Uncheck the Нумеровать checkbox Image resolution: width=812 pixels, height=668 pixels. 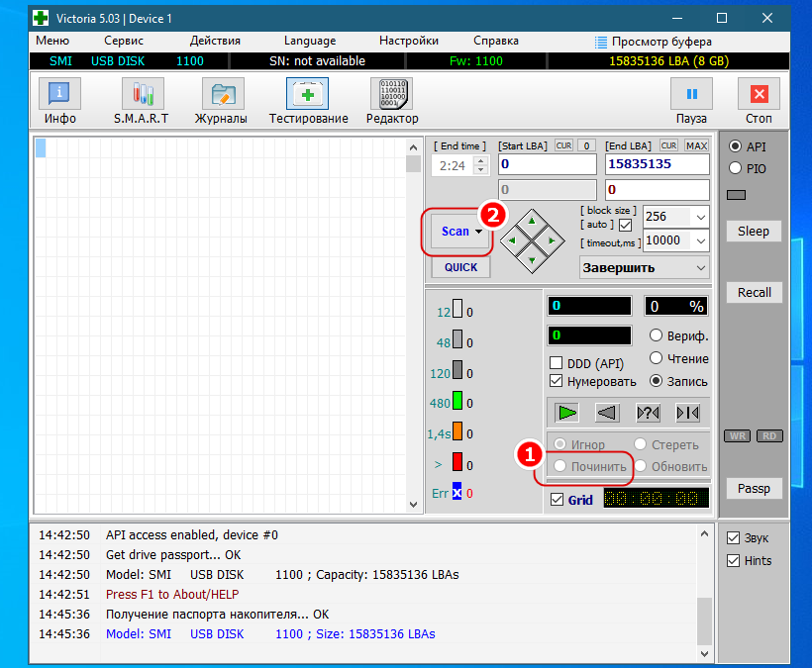tap(557, 381)
